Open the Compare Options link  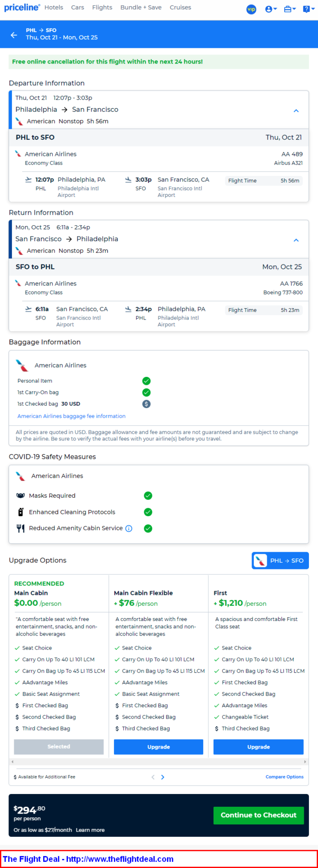pos(285,777)
